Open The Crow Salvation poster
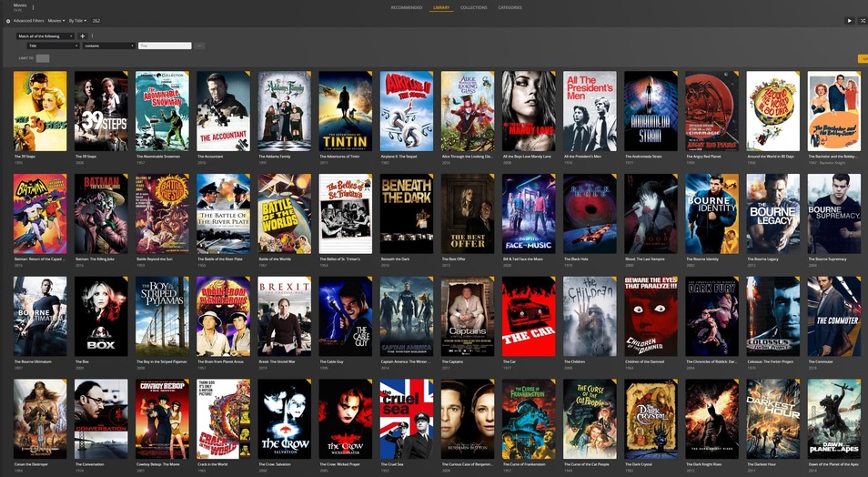This screenshot has height=477, width=868. click(284, 419)
